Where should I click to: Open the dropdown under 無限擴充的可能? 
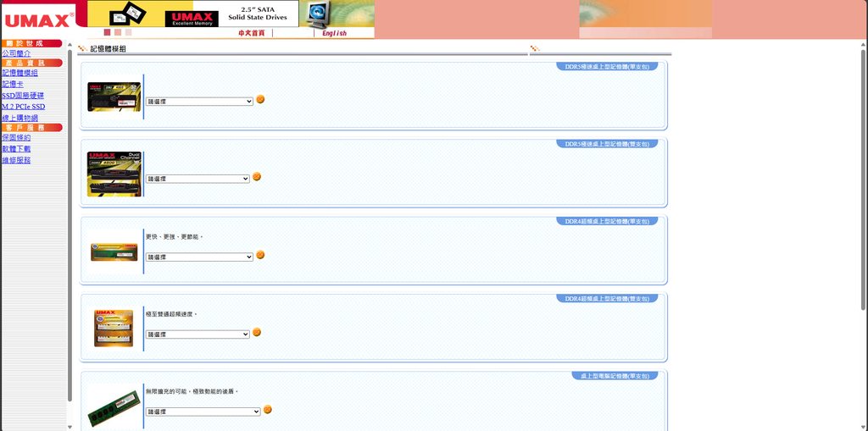click(203, 412)
